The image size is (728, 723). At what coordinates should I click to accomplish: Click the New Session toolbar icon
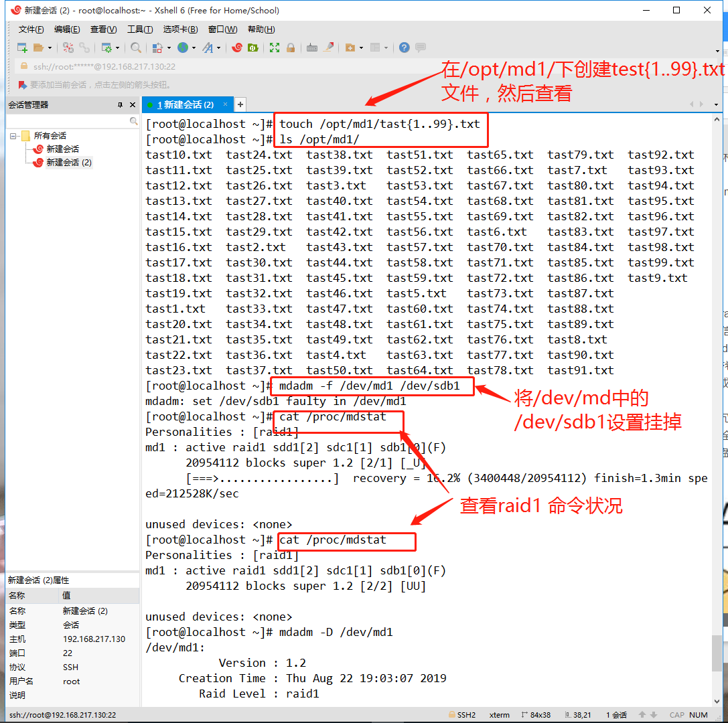[x=22, y=48]
